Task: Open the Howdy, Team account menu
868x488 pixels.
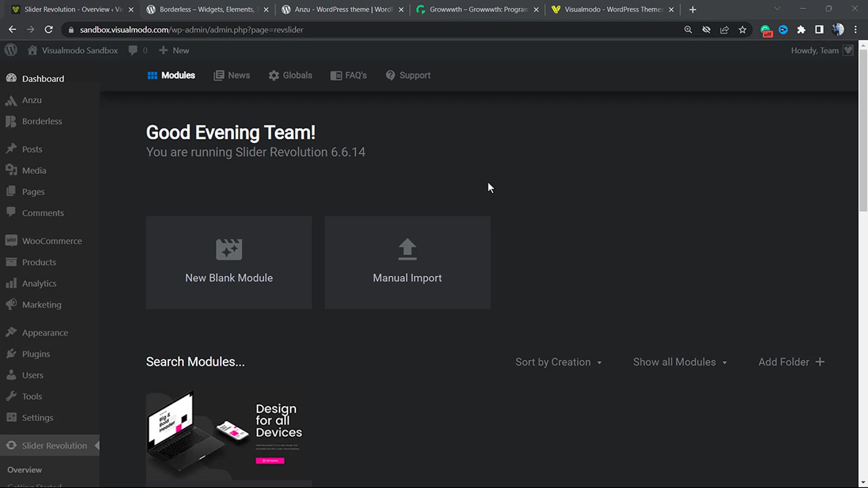Action: 822,50
